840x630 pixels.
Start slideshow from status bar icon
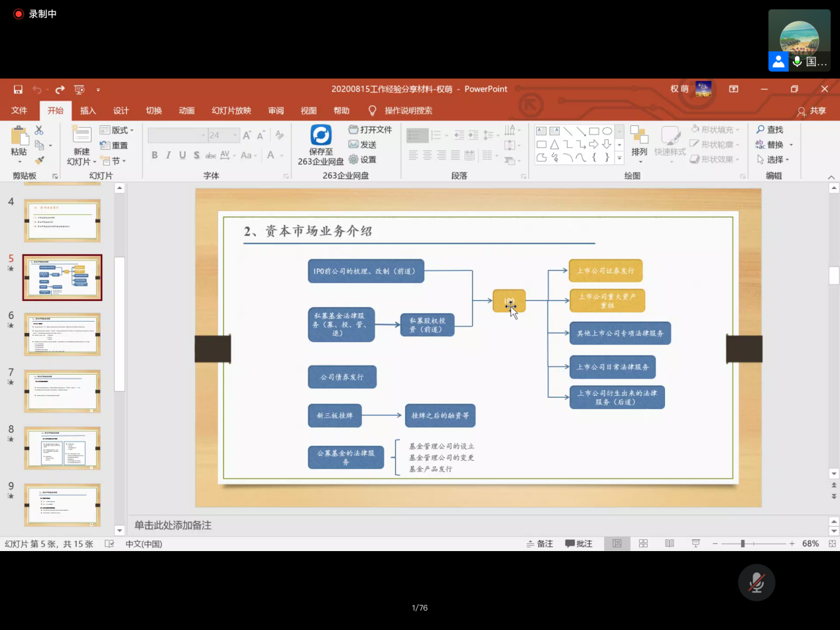pos(695,544)
